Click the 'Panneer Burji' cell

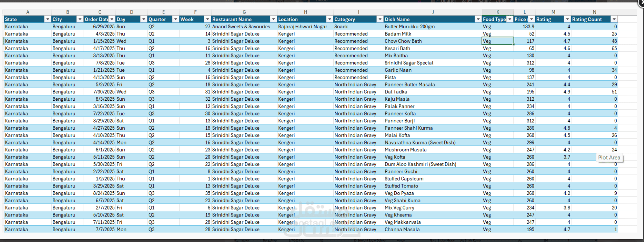433,121
